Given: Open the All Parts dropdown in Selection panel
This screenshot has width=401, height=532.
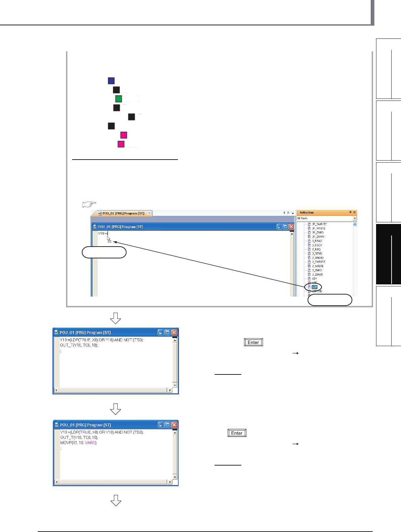Looking at the screenshot, I should coord(355,218).
